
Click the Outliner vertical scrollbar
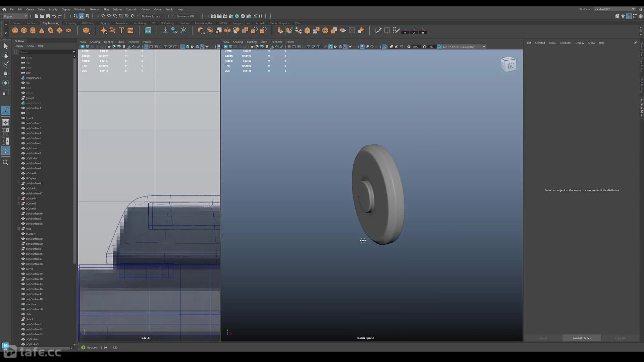74,161
